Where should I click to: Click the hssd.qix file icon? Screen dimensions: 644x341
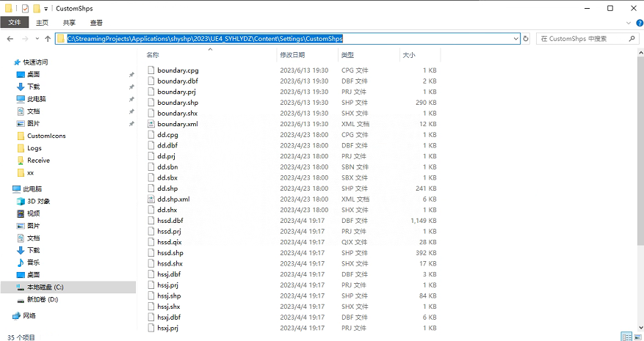point(151,242)
